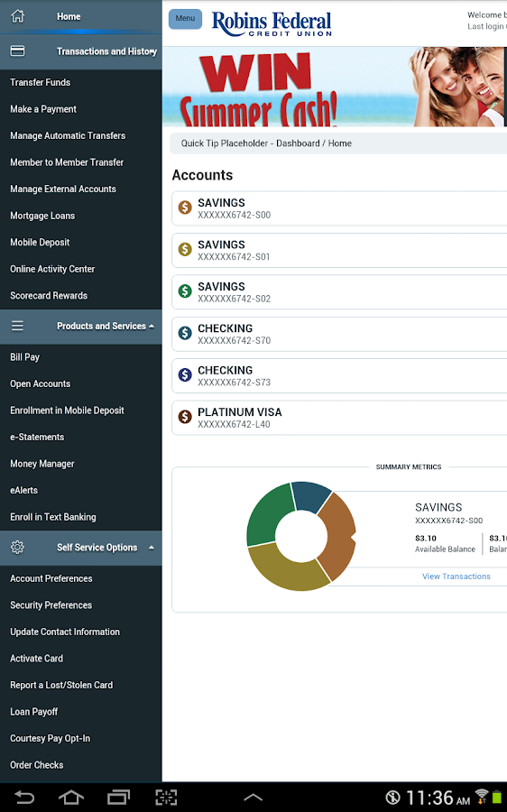Tap the dark brown dollar icon for PLATINUM VISA
Viewport: 507px width, 812px height.
pos(185,417)
